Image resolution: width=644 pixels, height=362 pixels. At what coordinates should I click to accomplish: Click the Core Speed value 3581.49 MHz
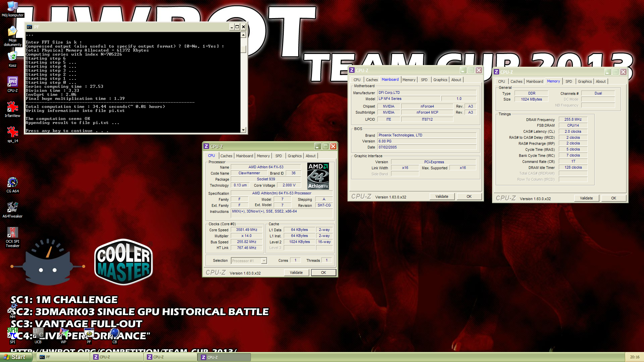point(247,230)
